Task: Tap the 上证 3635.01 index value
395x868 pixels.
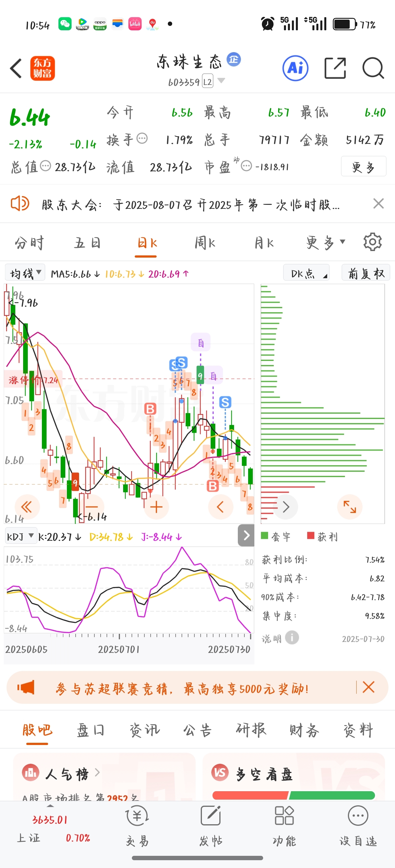Action: coord(50,820)
